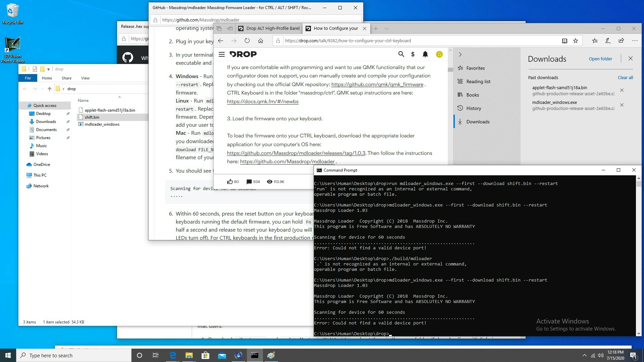Screen dimensions: 644x362
Task: Open the Drop hamburger menu
Action: 221,54
